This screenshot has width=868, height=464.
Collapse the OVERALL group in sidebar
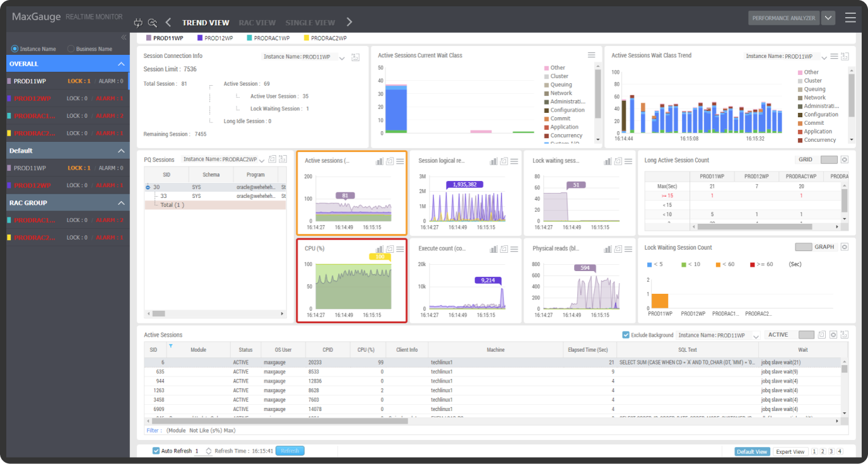tap(121, 64)
